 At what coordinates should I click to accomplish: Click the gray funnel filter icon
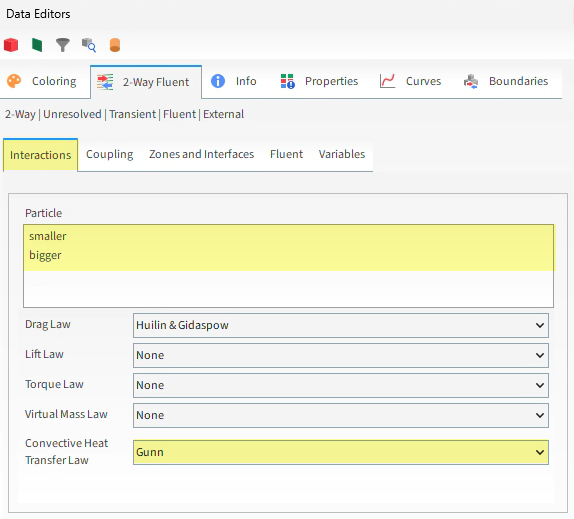click(x=63, y=45)
